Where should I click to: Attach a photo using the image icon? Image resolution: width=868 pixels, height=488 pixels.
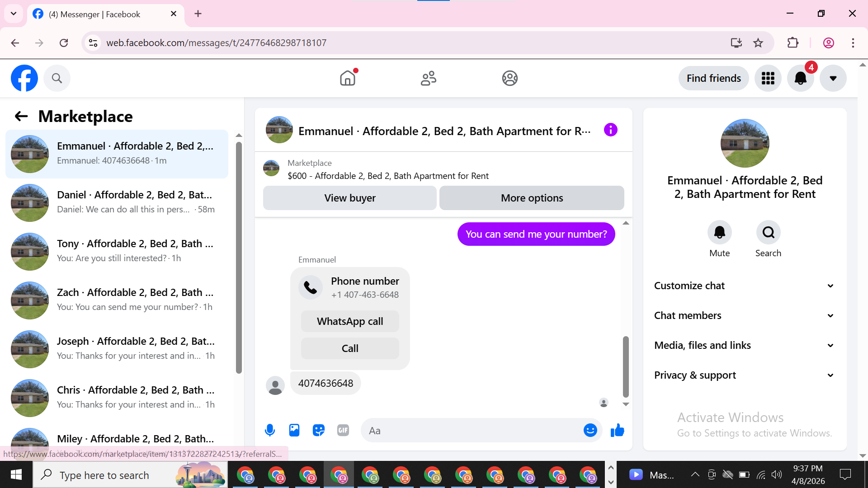[294, 430]
